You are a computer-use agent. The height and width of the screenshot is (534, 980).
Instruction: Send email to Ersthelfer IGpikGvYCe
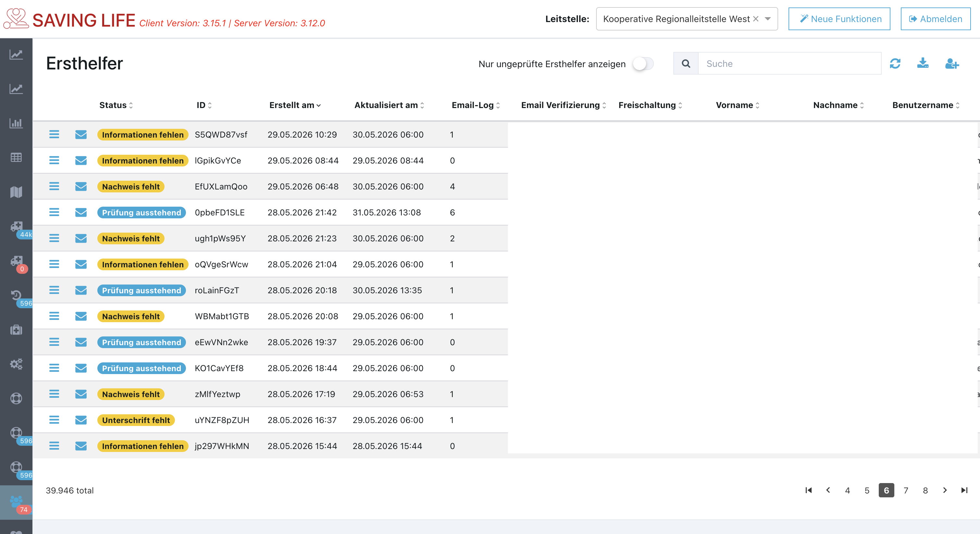coord(81,161)
